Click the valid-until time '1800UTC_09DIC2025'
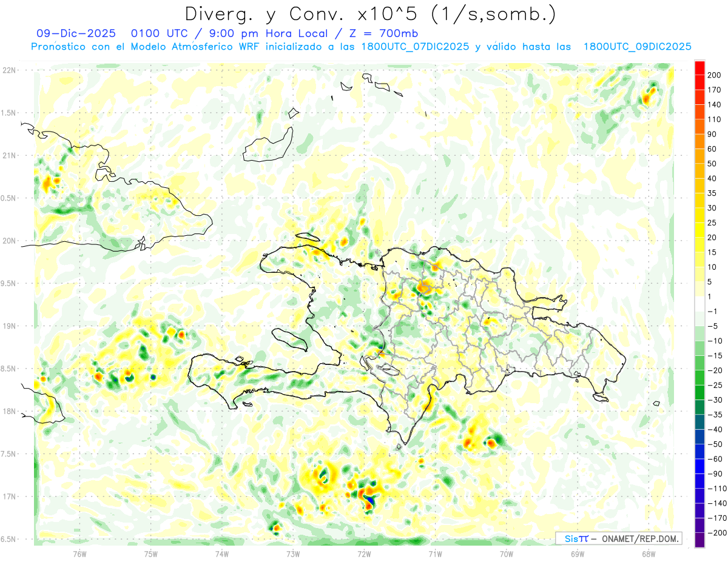 [637, 47]
